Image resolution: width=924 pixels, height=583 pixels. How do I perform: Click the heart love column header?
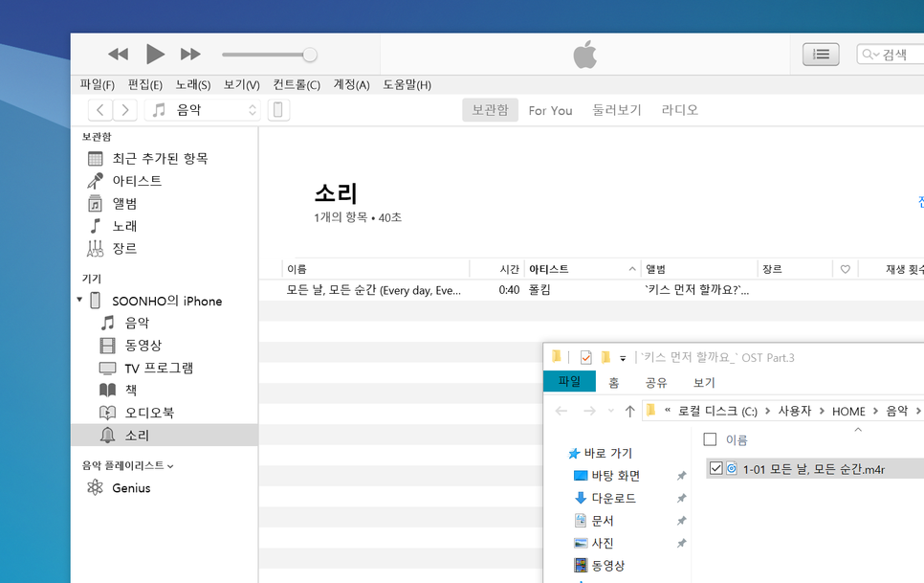(845, 269)
